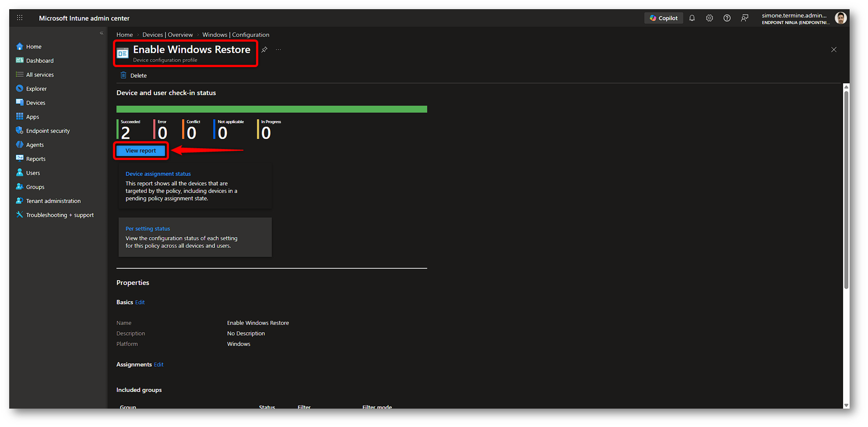
Task: Open the Per setting status report
Action: tap(147, 229)
